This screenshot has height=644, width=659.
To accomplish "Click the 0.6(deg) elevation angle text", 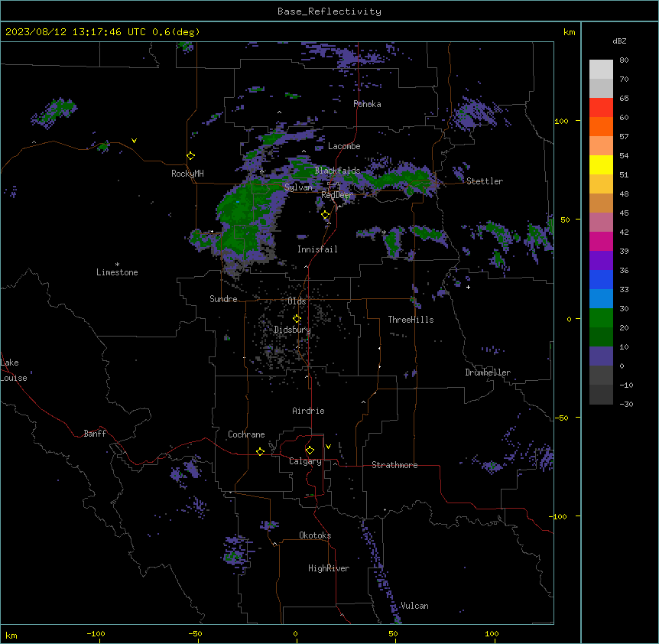I will (x=176, y=32).
